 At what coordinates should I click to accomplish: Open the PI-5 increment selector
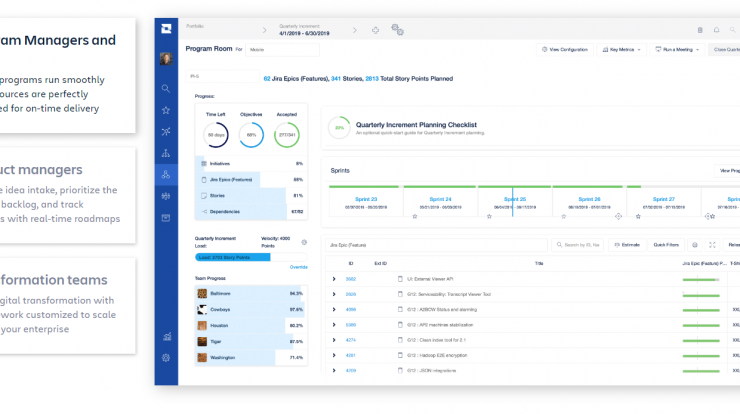[222, 76]
